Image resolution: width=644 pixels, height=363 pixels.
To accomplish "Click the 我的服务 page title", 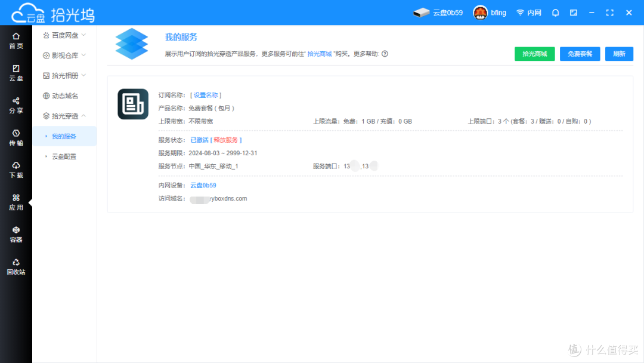I will (x=181, y=37).
